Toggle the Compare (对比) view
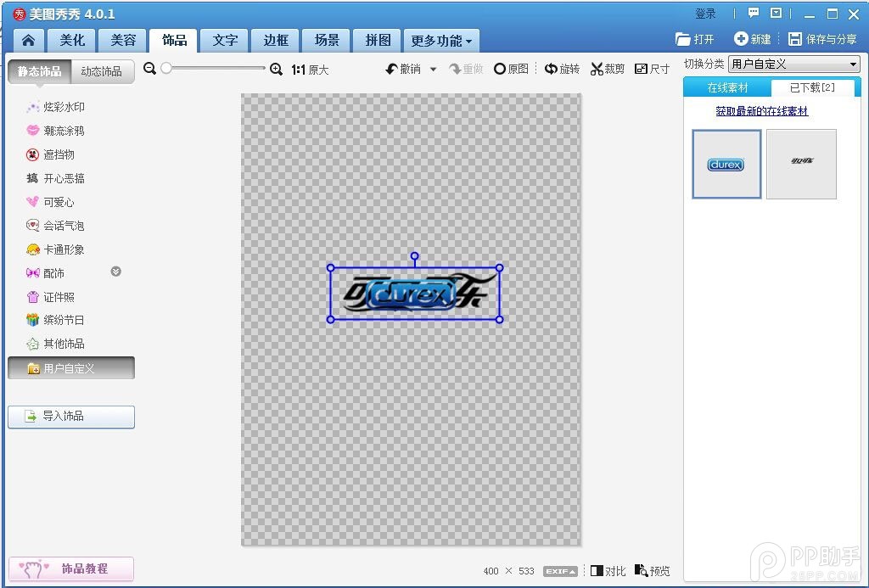Viewport: 869px width, 588px height. click(608, 571)
